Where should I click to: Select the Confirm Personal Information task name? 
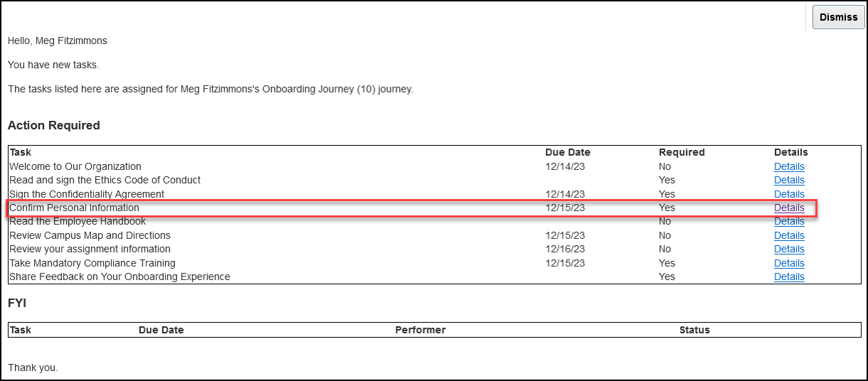74,208
